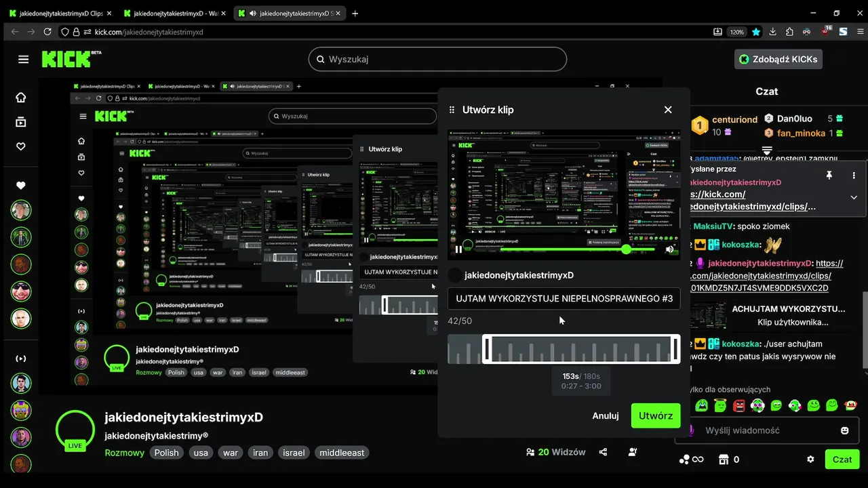
Task: Click the follow user icon beside share
Action: 633,452
